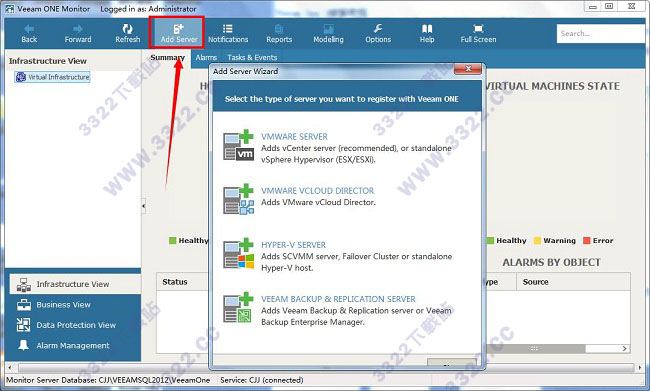650x391 pixels.
Task: Click the right arrow of the alarms table scrollbar
Action: (624, 349)
